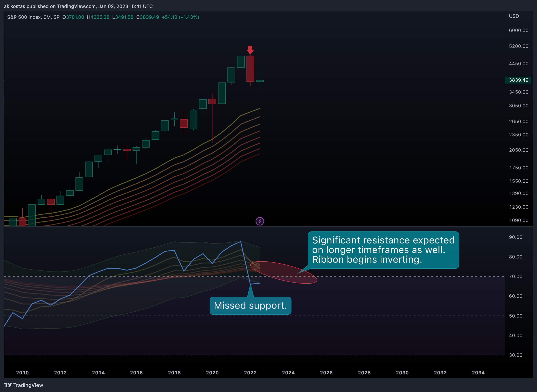Click the 2016 label on the time axis
The image size is (537, 392).
[136, 373]
